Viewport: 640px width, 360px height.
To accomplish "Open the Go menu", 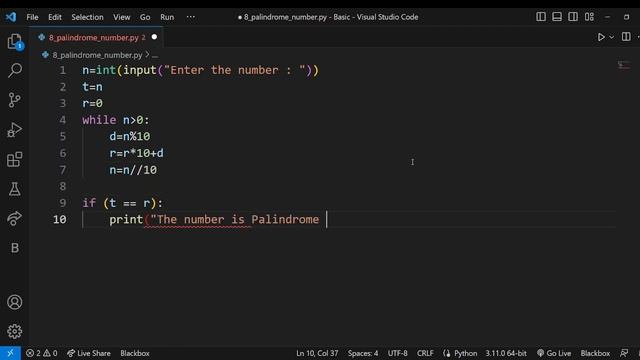I will click(x=145, y=17).
